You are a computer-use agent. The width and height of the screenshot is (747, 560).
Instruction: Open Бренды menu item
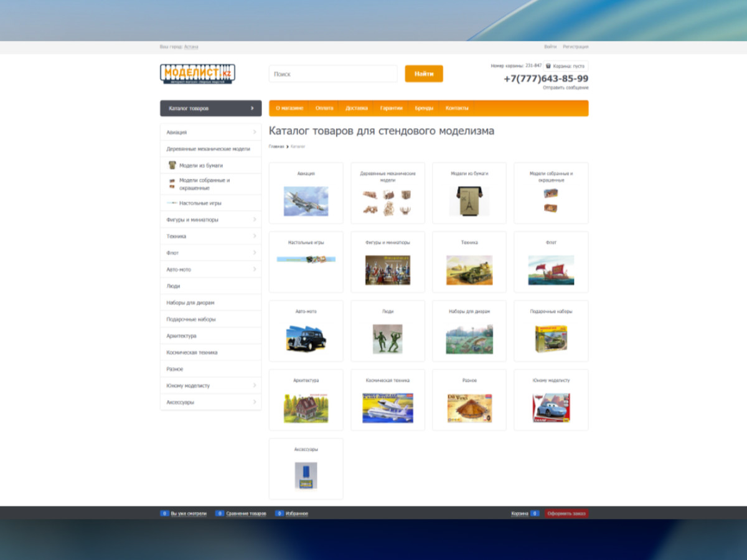coord(424,108)
